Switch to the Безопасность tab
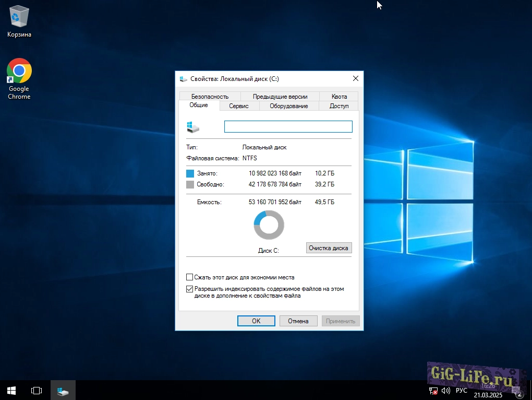This screenshot has width=532, height=400. click(x=210, y=96)
